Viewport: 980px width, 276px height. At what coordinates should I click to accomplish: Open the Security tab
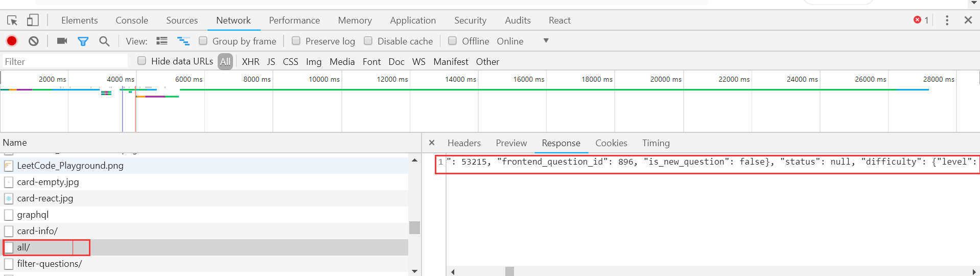[470, 20]
